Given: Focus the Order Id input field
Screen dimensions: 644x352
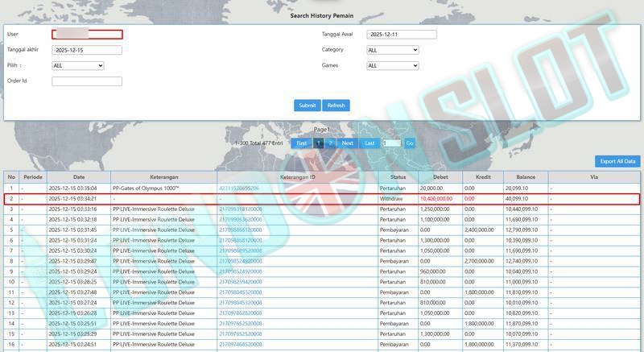Looking at the screenshot, I should pos(87,81).
